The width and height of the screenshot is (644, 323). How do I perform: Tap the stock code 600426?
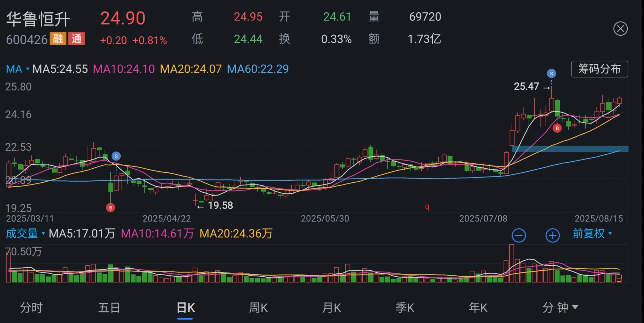click(x=27, y=40)
